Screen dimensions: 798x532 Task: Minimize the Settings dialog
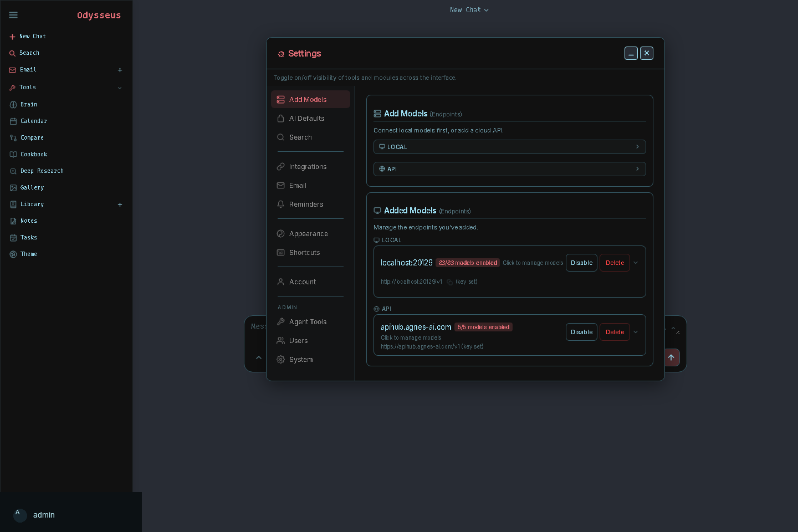[631, 53]
